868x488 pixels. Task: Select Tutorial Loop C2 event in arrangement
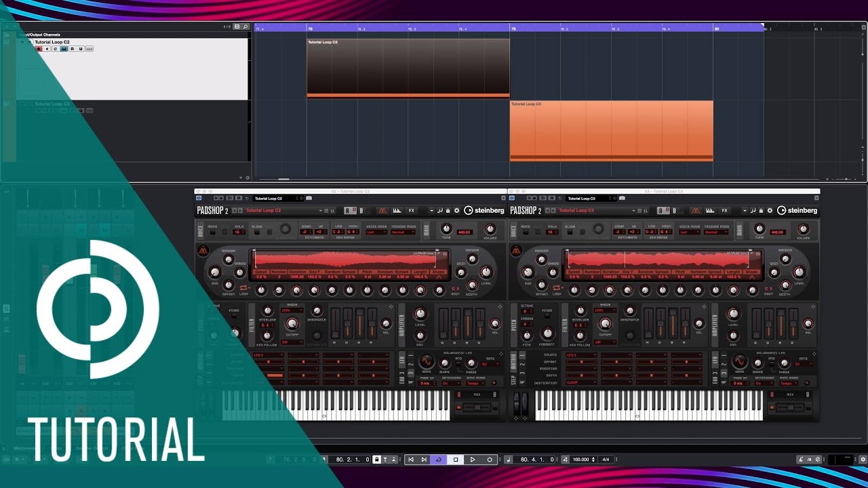point(408,68)
